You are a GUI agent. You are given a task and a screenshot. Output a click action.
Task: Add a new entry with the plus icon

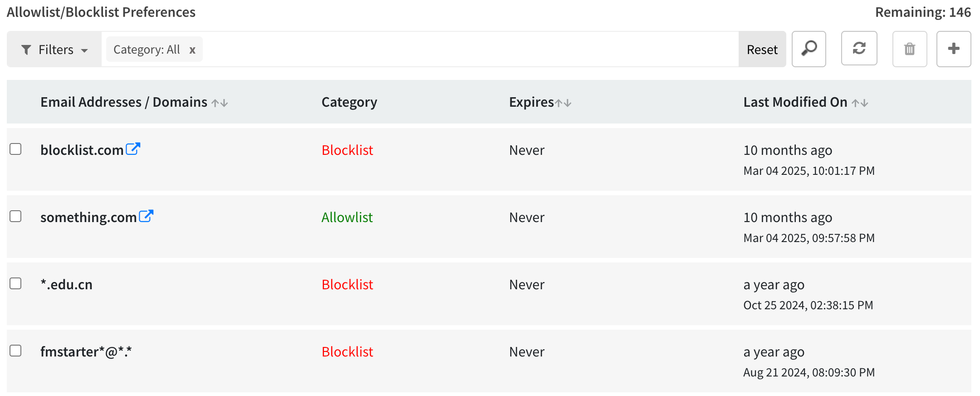pos(954,49)
